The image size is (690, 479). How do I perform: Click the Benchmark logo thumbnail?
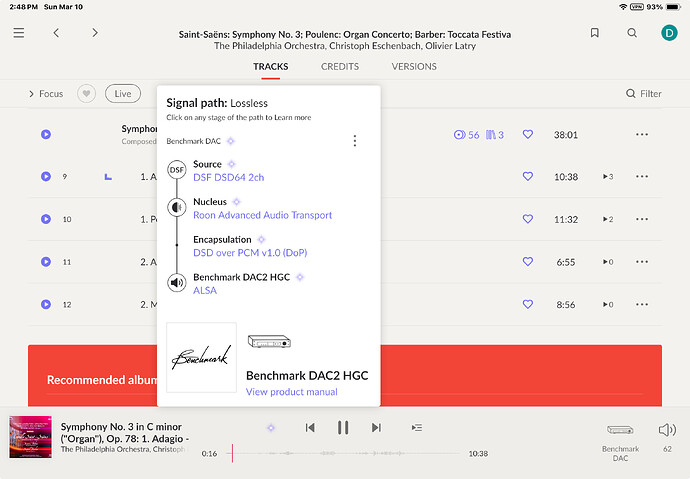click(202, 357)
